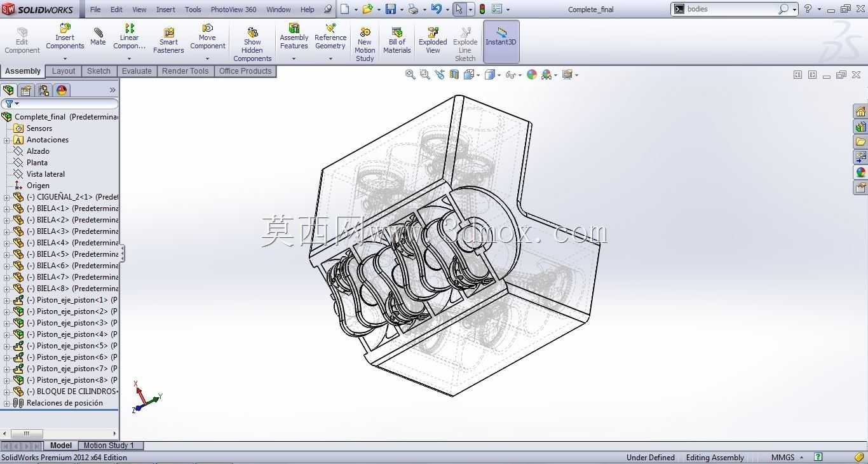Expand the Insert Components dropdown arrow
Image resolution: width=868 pixels, height=464 pixels.
click(65, 58)
